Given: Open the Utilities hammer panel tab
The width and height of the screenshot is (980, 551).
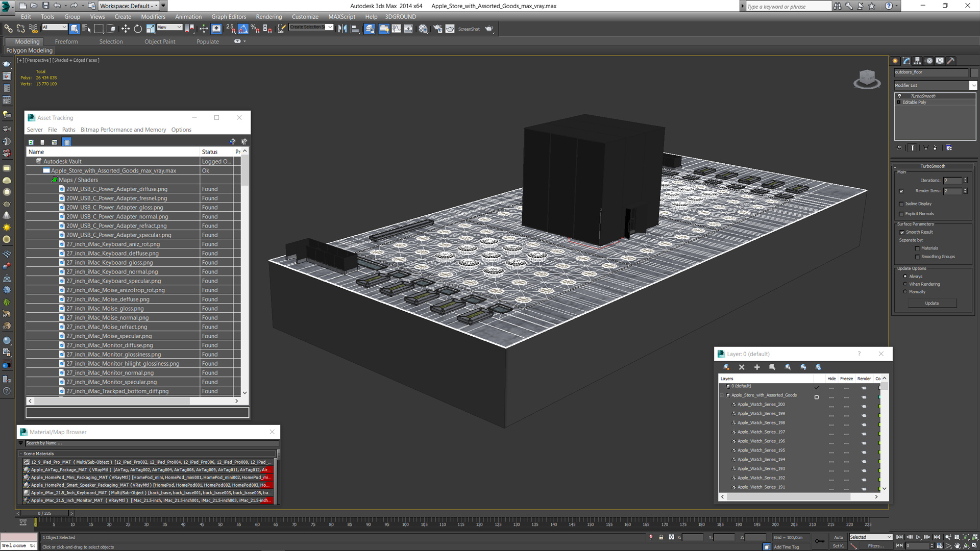Looking at the screenshot, I should click(x=951, y=61).
